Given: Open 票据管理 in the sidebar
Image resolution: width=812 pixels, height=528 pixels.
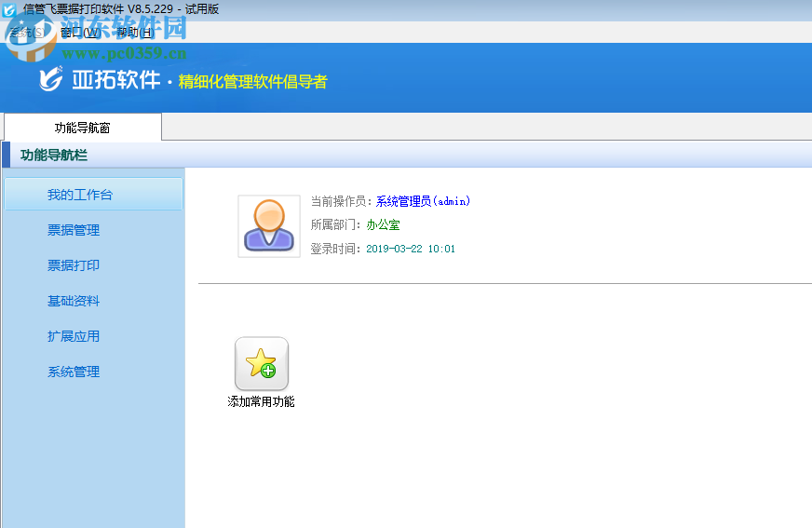Looking at the screenshot, I should 74,230.
